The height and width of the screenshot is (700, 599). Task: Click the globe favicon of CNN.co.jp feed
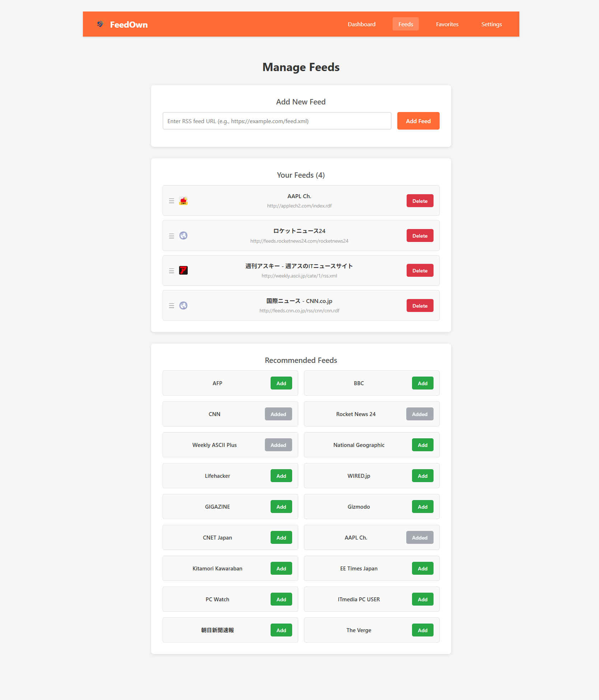pos(183,305)
